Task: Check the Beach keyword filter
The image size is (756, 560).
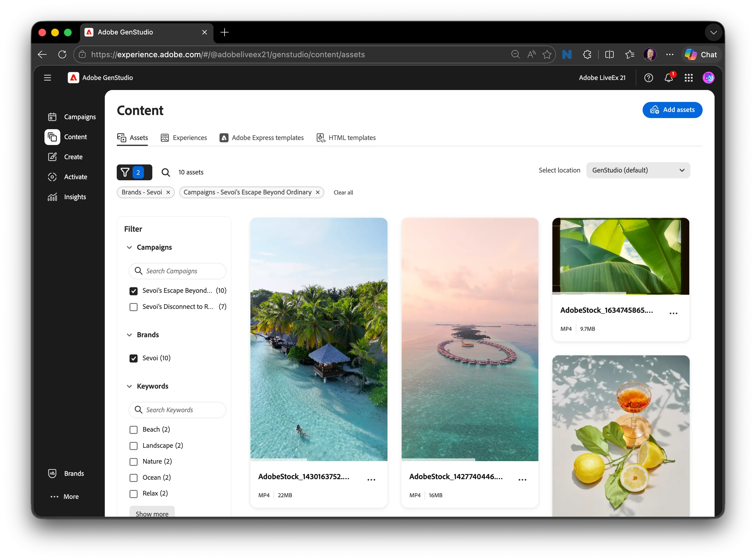Action: [134, 429]
